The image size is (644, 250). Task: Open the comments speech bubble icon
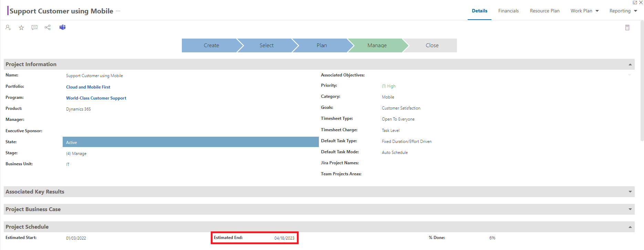34,28
